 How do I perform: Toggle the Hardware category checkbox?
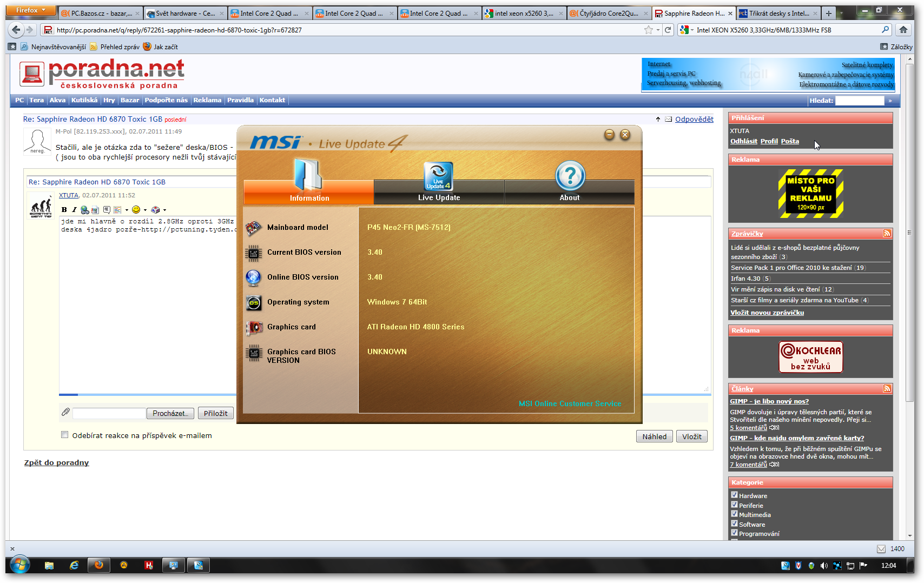[734, 495]
